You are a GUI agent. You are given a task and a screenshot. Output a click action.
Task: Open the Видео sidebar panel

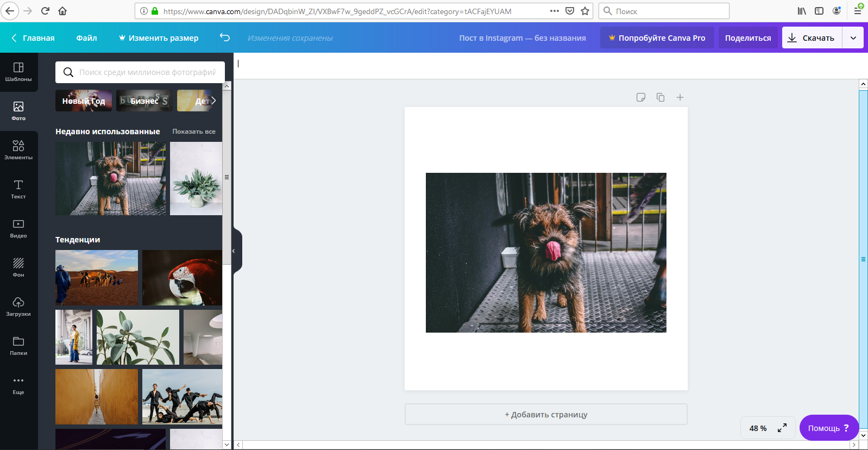coord(18,228)
